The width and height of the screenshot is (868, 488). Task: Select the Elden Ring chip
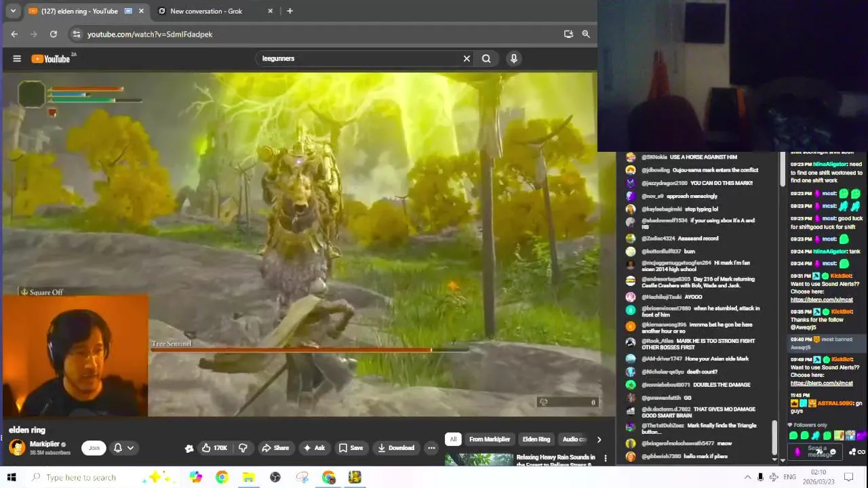point(536,439)
